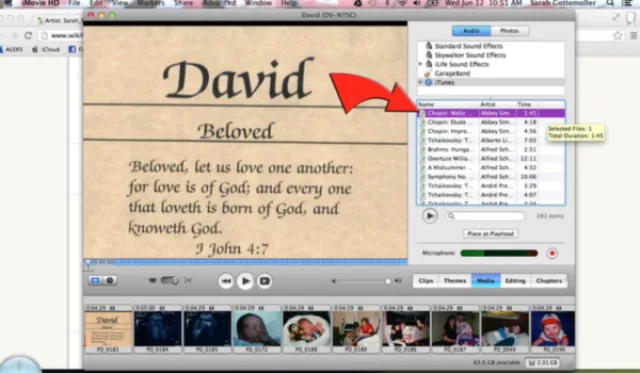
Task: Choose the GarageBand audio source
Action: 452,73
